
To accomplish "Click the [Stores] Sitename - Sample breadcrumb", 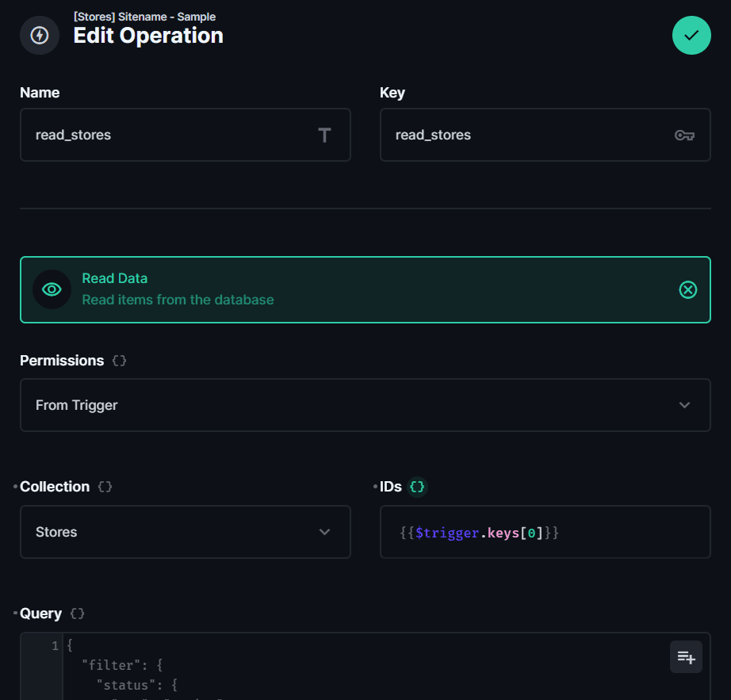I will coord(144,17).
